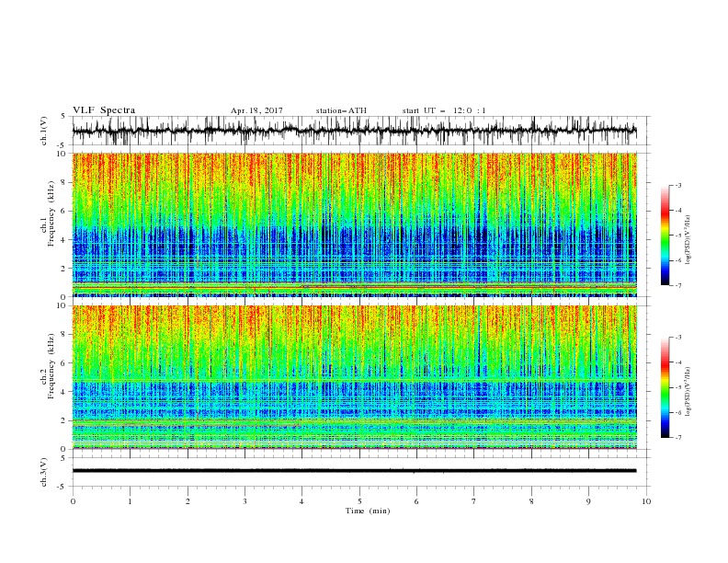The image size is (728, 563).
Task: Click the "VLF Spectra" plot title
Action: tap(104, 110)
